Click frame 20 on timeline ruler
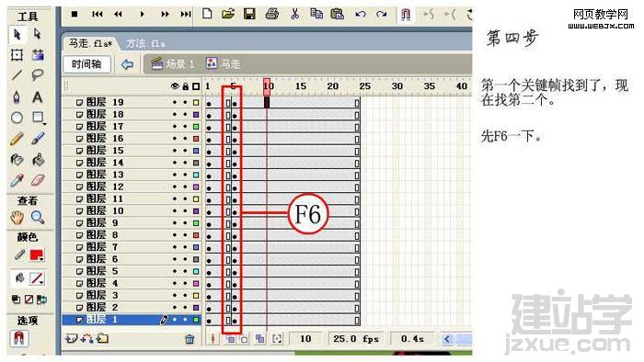The image size is (644, 362). click(333, 86)
